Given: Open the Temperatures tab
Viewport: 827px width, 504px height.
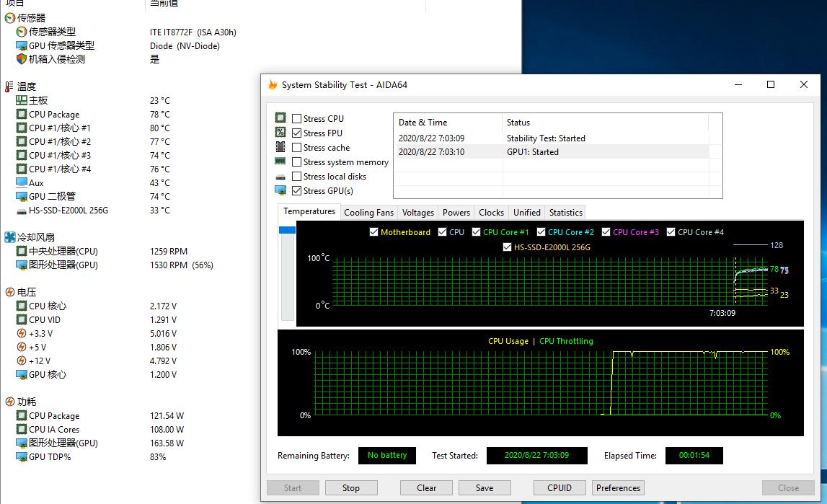Looking at the screenshot, I should [309, 211].
